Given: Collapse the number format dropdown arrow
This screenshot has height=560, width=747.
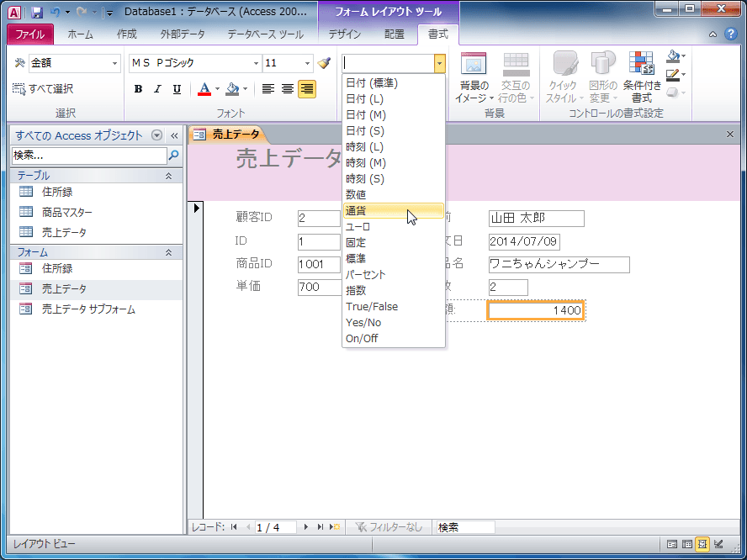Looking at the screenshot, I should tap(440, 63).
